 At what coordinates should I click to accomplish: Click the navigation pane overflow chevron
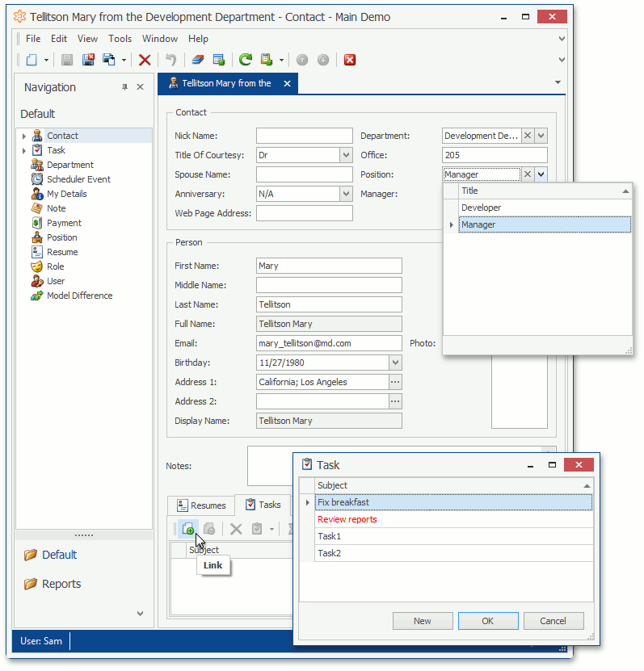pyautogui.click(x=140, y=614)
